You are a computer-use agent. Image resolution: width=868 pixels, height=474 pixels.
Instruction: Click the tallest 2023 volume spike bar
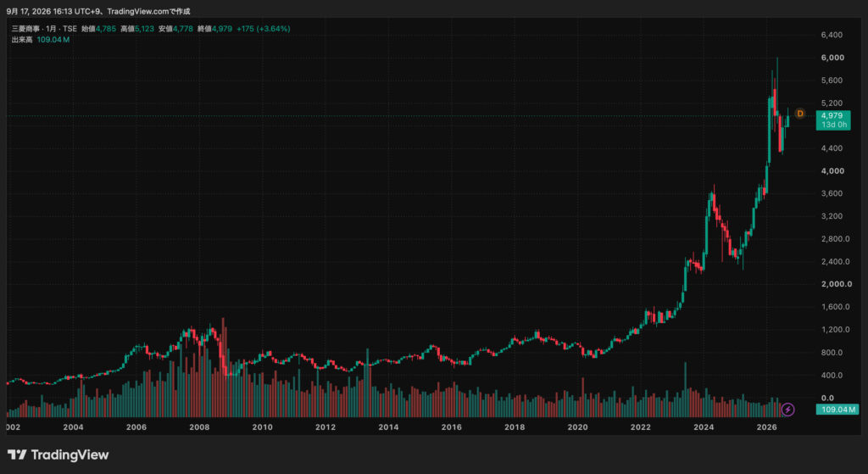[685, 389]
